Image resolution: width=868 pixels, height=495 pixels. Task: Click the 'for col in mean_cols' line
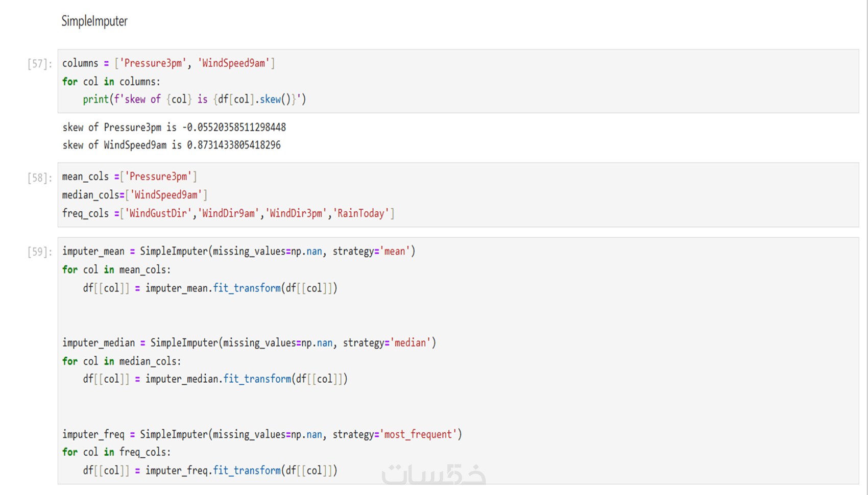tap(116, 269)
